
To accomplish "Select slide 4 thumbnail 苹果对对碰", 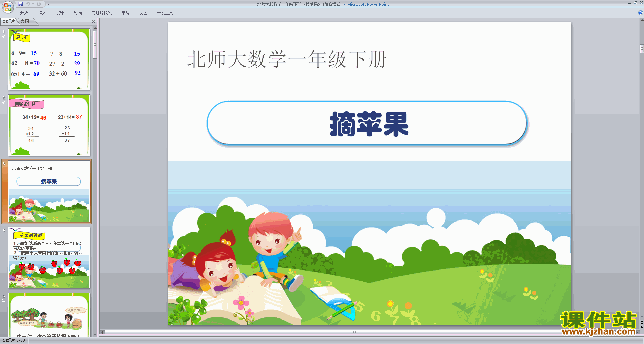I will point(49,257).
